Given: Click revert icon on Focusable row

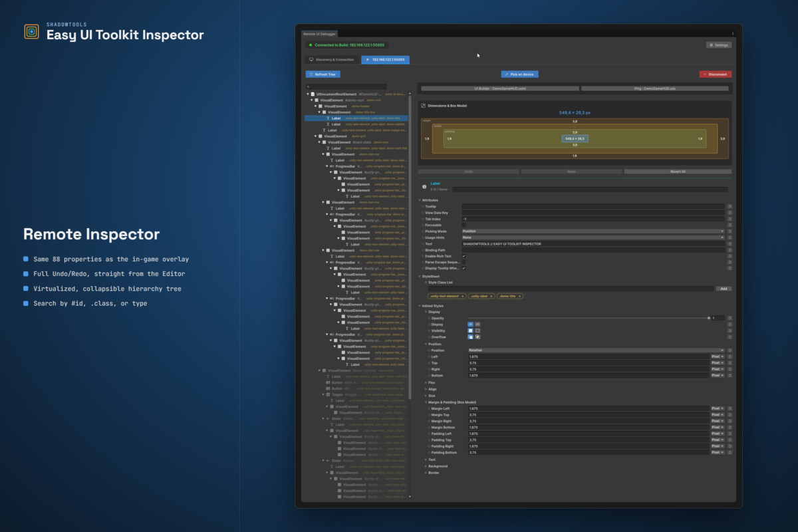Looking at the screenshot, I should [x=730, y=225].
